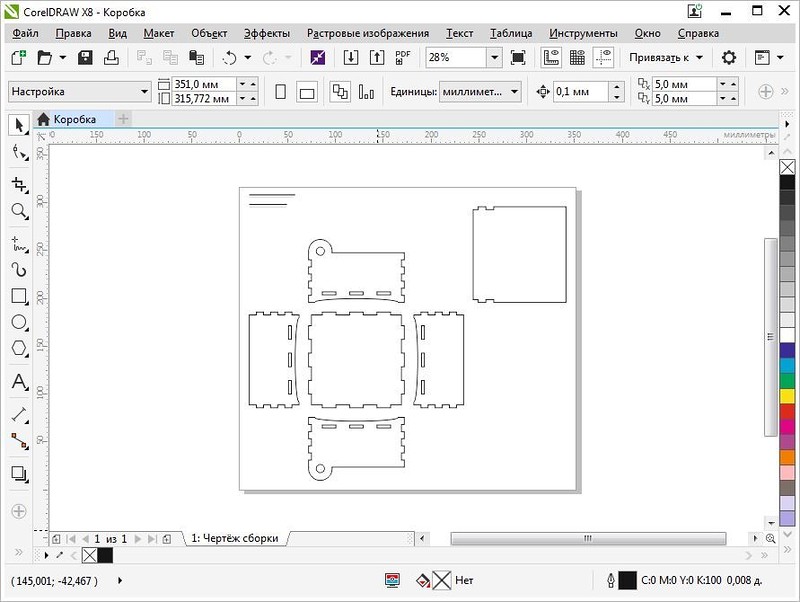
Task: Select the Artistic Media tool
Action: [x=19, y=269]
